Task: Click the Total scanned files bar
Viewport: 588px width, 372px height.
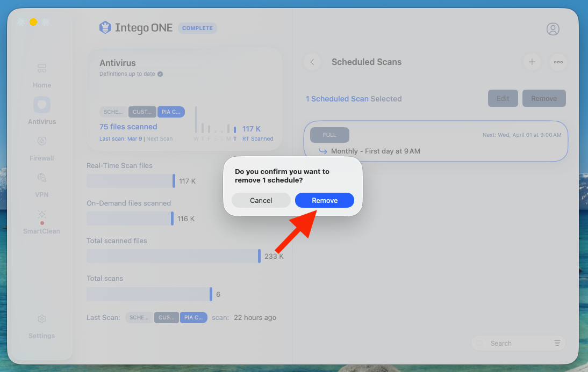Action: pyautogui.click(x=174, y=256)
